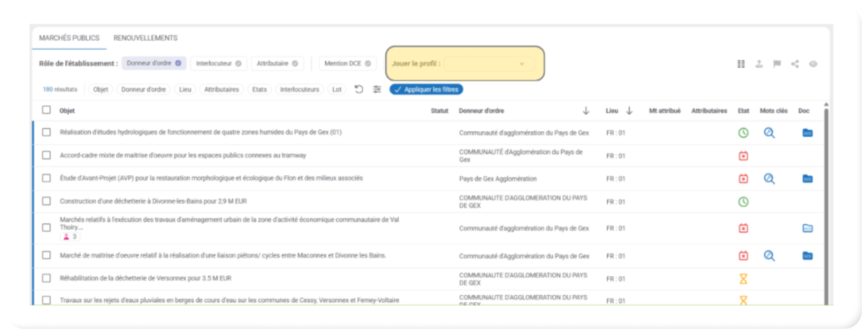Open the advanced filter sliders icon
Viewport: 868px width, 335px height.
[x=377, y=89]
